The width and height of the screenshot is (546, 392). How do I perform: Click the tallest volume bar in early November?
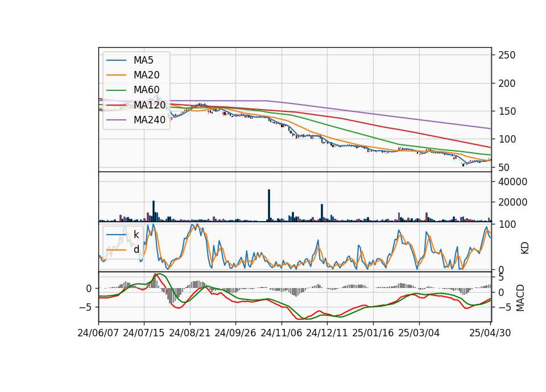(x=269, y=205)
